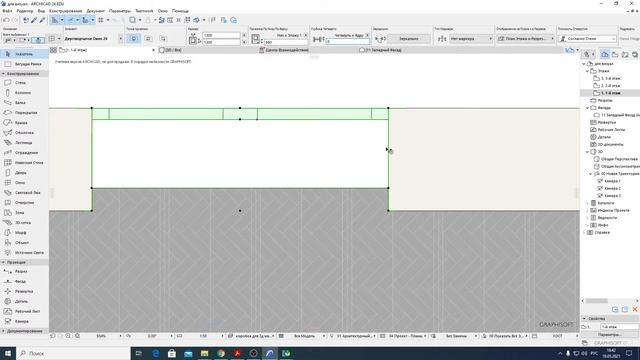640x360 pixels.
Task: Click the Поиск box on Windows taskbar
Action: click(x=73, y=353)
